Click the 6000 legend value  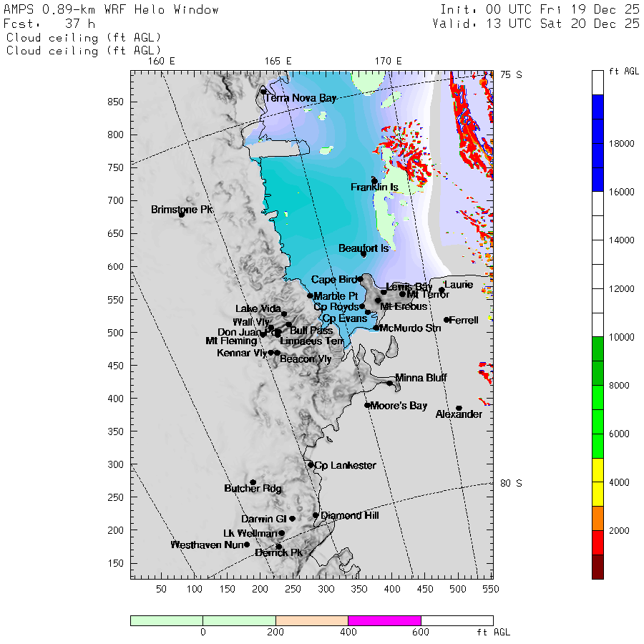(619, 434)
